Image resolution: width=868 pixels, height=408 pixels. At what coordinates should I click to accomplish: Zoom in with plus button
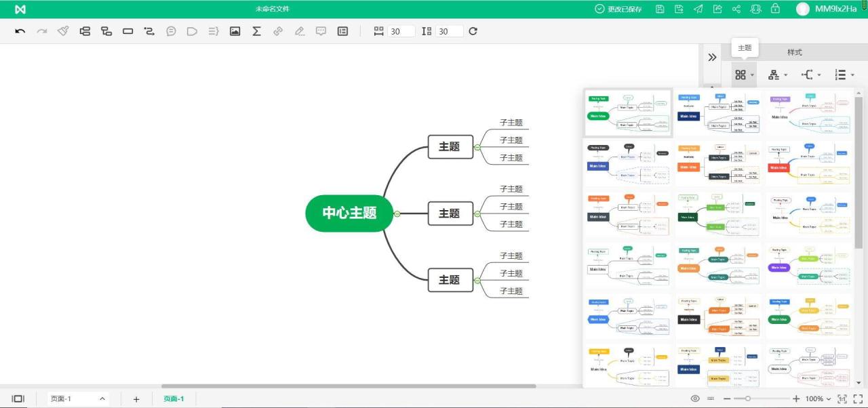[796, 399]
